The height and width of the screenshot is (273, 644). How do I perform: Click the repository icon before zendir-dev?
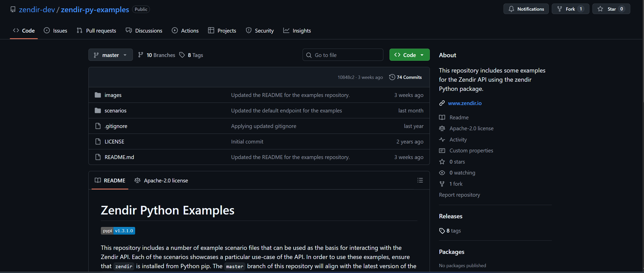coord(13,9)
